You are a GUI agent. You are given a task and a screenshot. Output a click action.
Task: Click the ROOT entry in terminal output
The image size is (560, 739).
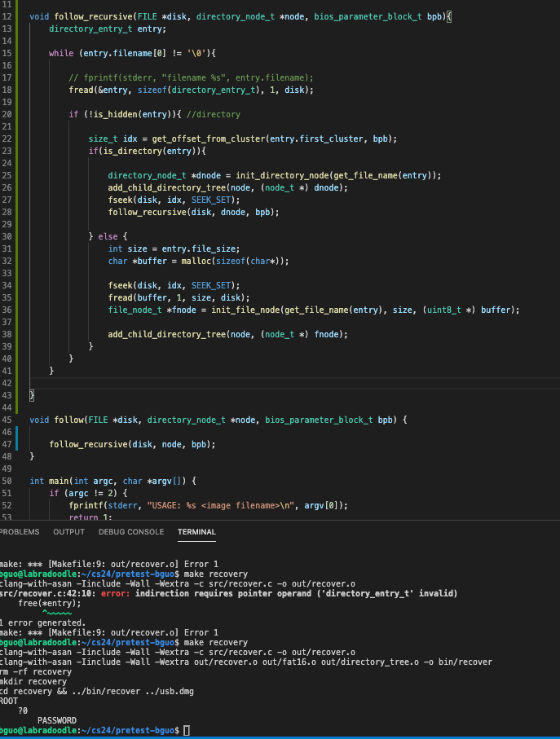(x=8, y=701)
